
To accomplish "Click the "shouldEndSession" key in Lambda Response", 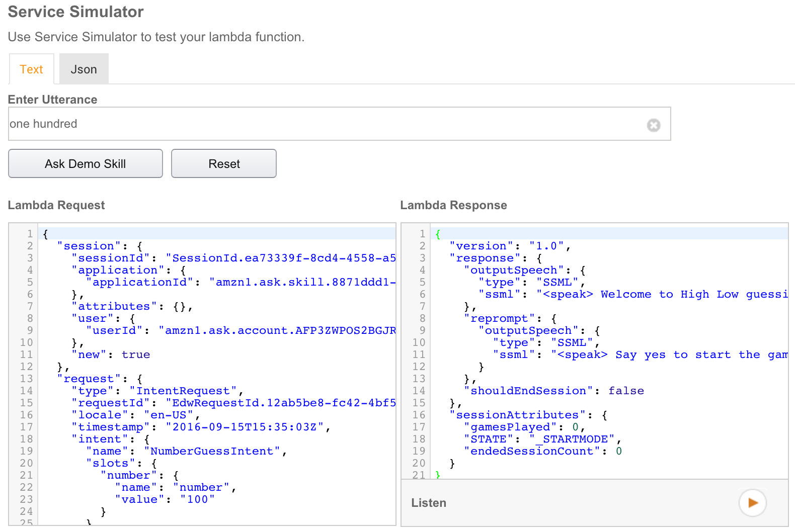I will (528, 391).
